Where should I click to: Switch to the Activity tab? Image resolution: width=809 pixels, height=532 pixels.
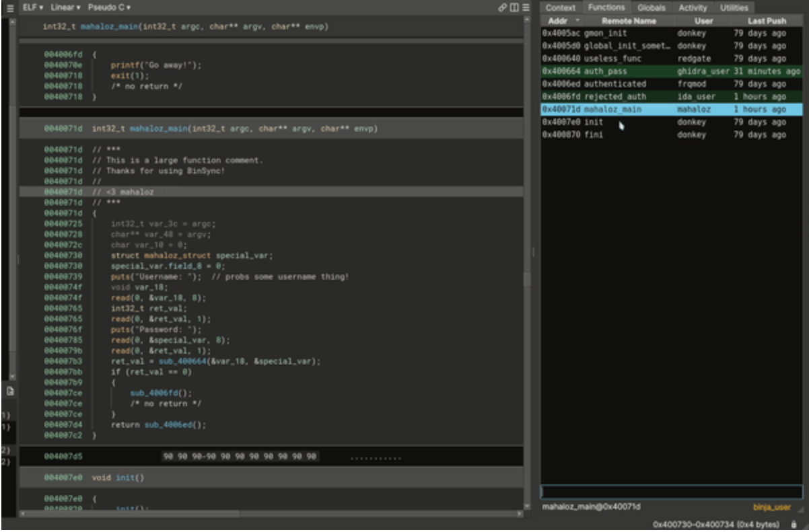pyautogui.click(x=693, y=7)
